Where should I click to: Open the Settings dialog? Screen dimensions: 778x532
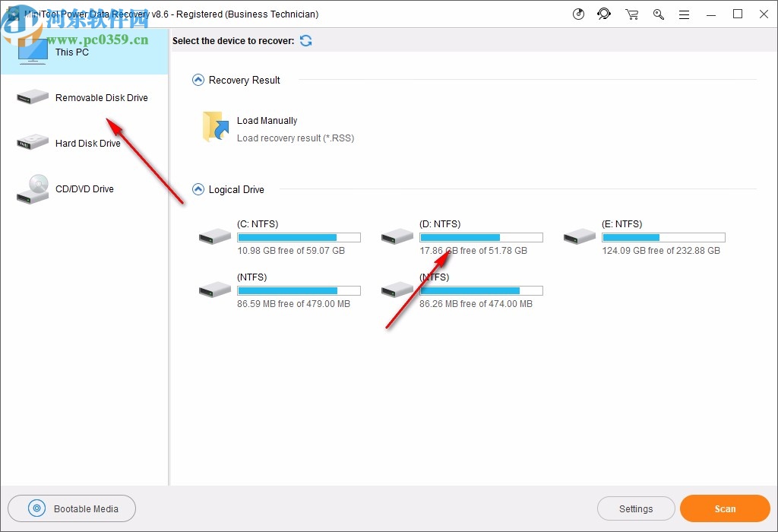(x=636, y=508)
